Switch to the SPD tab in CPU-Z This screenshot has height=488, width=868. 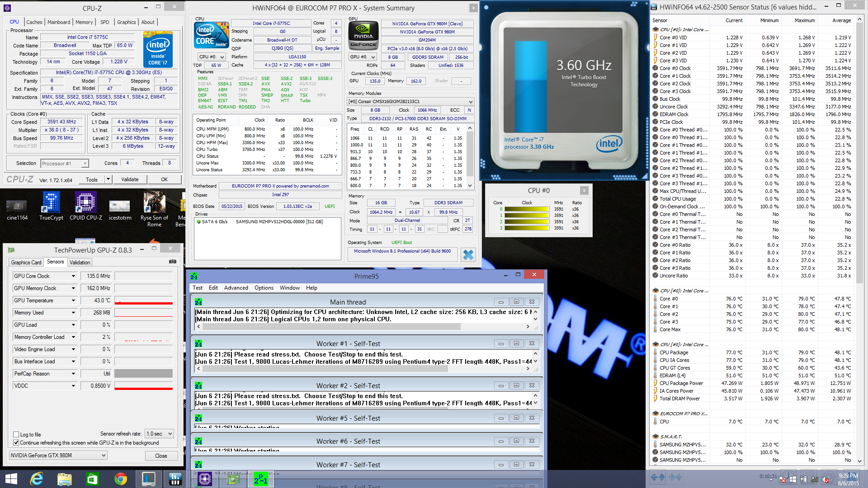(104, 22)
